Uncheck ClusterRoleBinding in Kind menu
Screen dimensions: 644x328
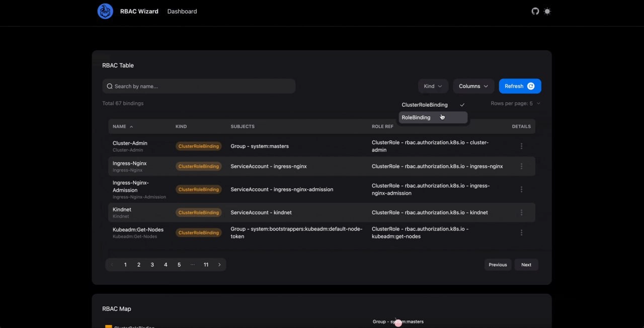coord(433,105)
